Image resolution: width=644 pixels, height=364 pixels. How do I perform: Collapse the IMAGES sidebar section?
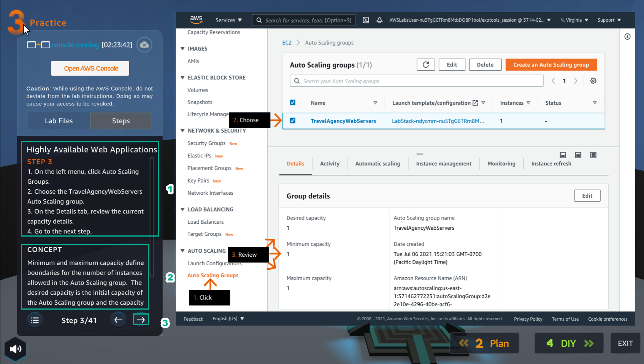pos(182,49)
